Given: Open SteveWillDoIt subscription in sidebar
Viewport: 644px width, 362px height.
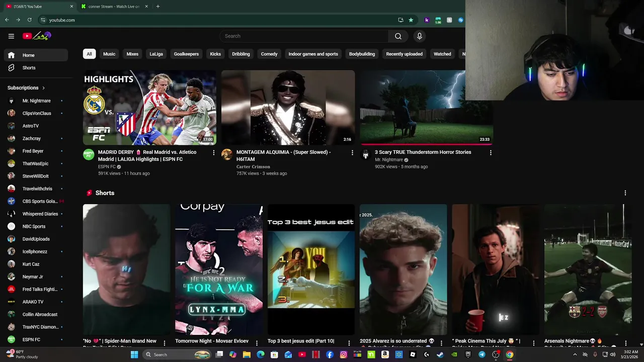Looking at the screenshot, I should pyautogui.click(x=35, y=176).
